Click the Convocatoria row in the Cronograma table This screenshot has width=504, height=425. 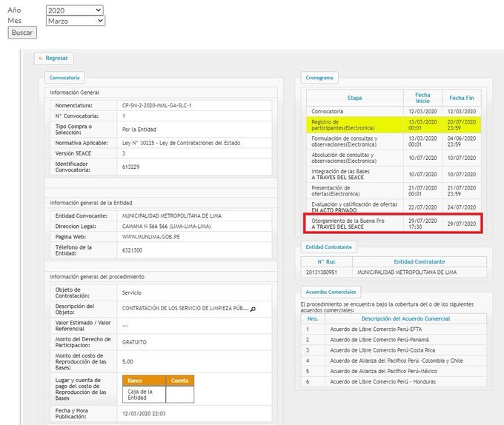[x=394, y=111]
